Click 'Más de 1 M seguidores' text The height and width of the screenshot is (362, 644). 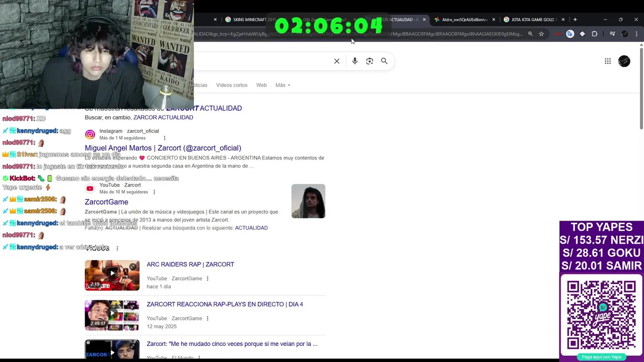coord(122,138)
